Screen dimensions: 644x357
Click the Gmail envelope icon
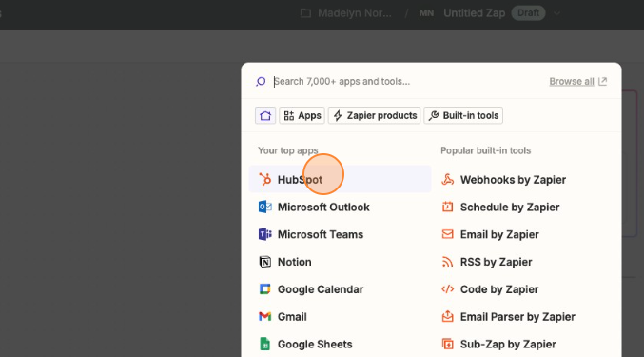tap(264, 316)
